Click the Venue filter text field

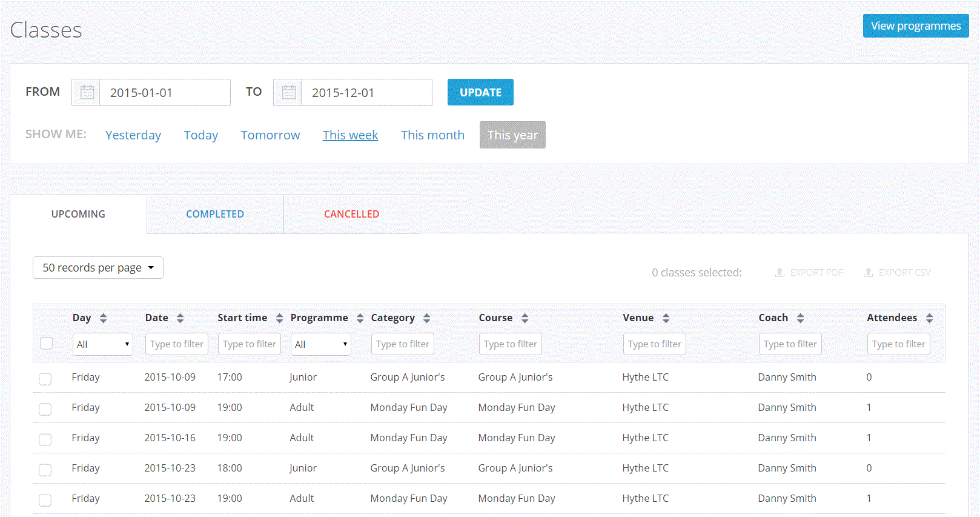(654, 344)
